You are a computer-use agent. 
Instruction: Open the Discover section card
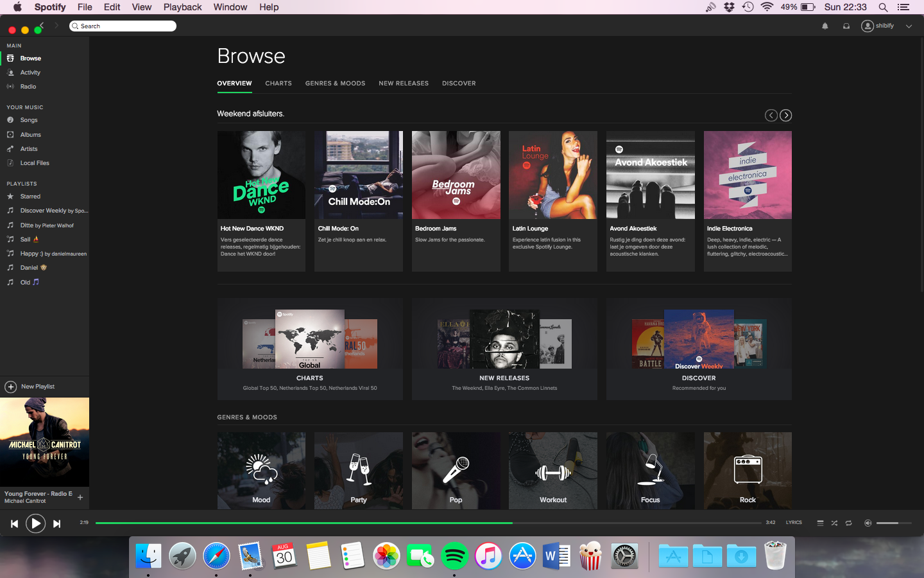[699, 349]
